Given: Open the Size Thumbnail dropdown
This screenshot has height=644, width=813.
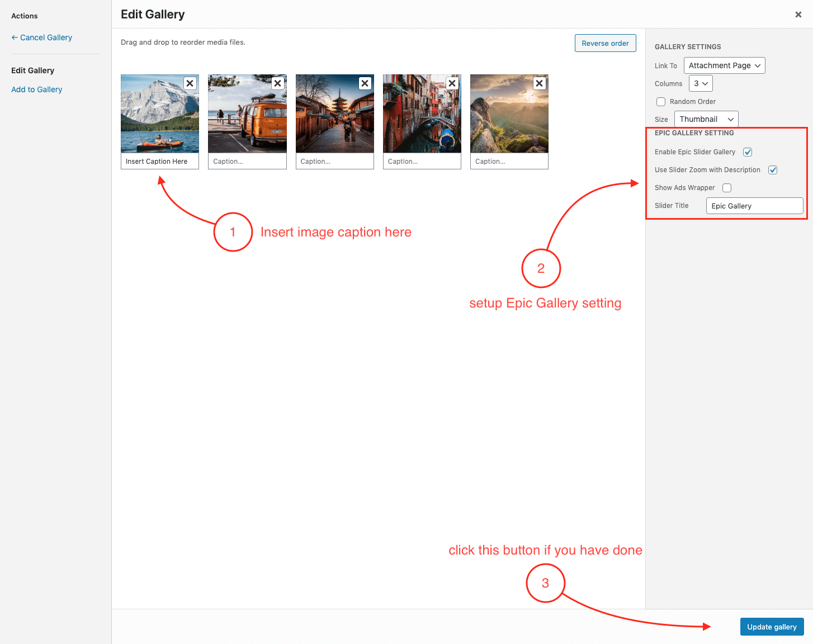Looking at the screenshot, I should point(706,119).
